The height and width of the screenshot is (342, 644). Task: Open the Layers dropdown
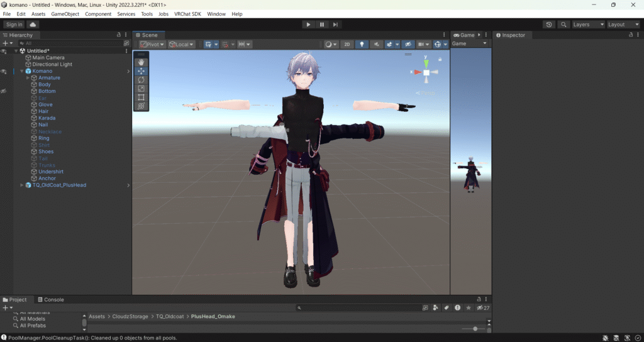click(x=586, y=25)
